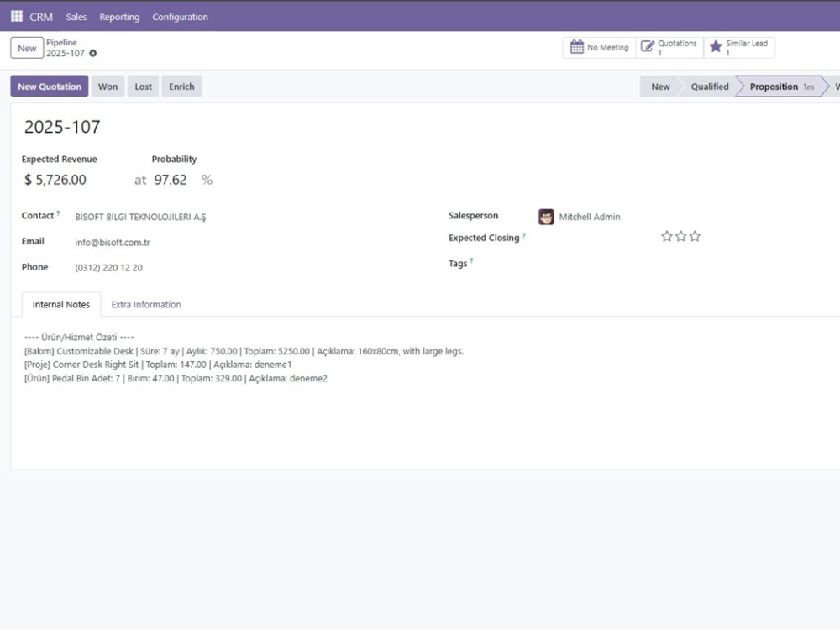Mark the opportunity as Won

pos(108,87)
